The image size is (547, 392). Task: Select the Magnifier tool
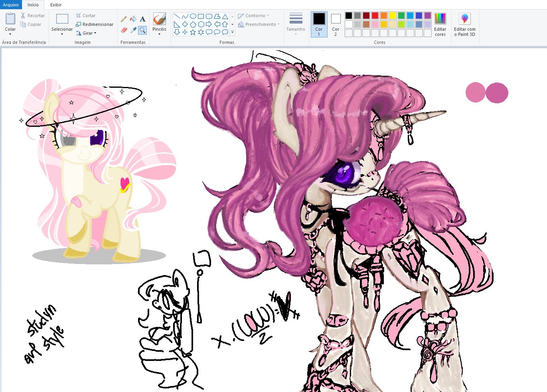[142, 30]
